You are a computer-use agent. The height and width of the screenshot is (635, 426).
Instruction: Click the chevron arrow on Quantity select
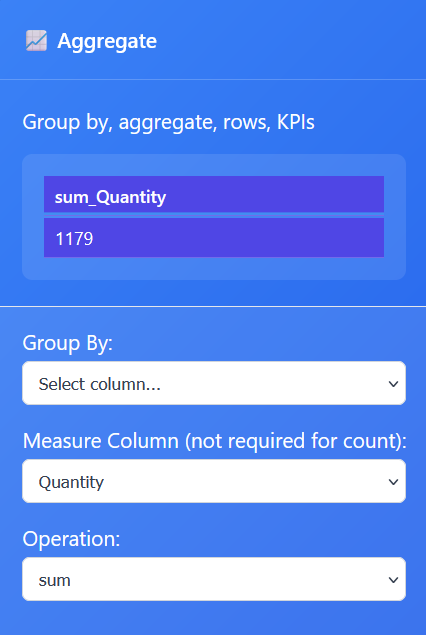point(393,482)
